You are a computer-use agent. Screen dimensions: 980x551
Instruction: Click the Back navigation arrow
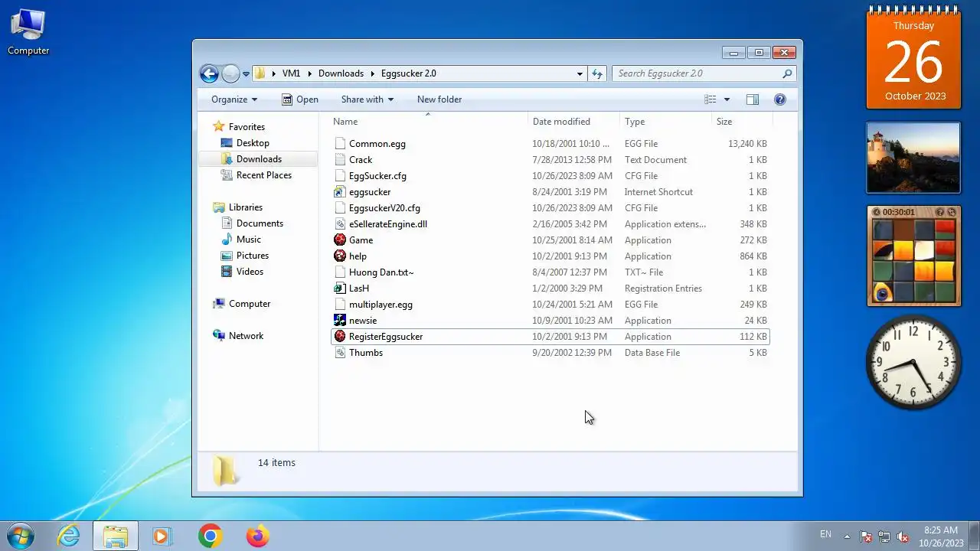pos(209,73)
